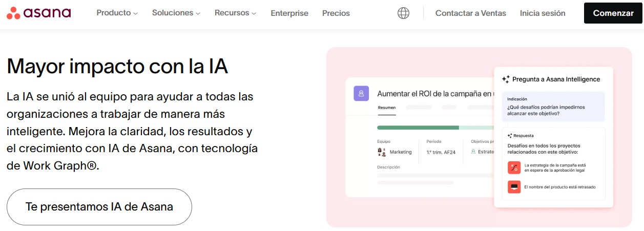This screenshot has height=231, width=644.
Task: Click the green person icon under Objetivos
Action: [x=473, y=152]
